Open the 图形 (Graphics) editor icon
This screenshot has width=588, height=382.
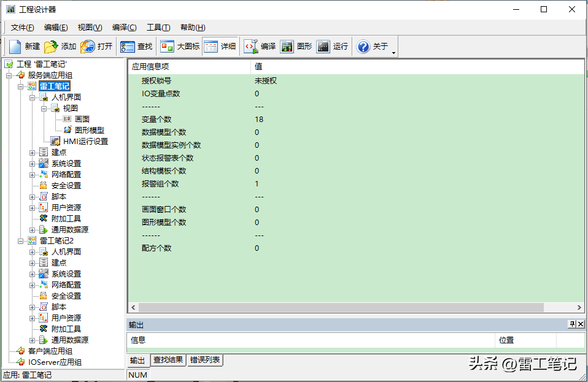point(287,47)
